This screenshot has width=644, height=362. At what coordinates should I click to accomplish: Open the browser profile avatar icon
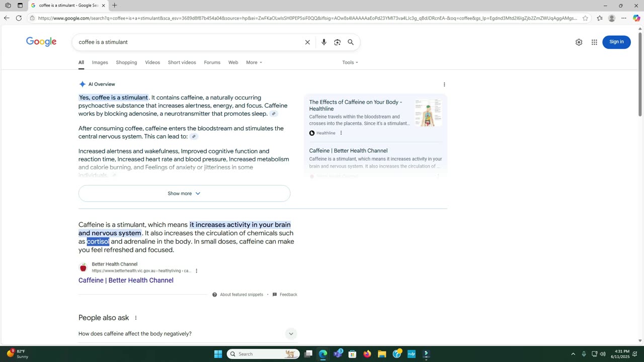pos(612,18)
